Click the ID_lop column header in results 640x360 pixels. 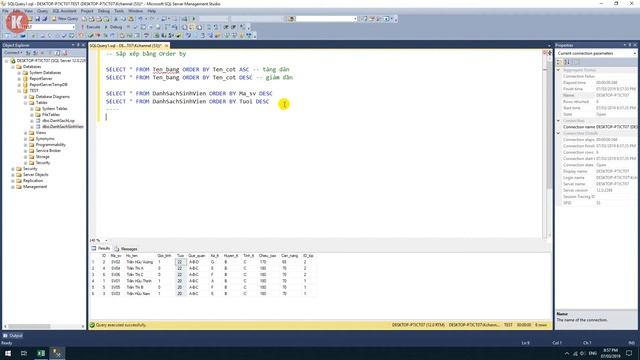coord(309,256)
